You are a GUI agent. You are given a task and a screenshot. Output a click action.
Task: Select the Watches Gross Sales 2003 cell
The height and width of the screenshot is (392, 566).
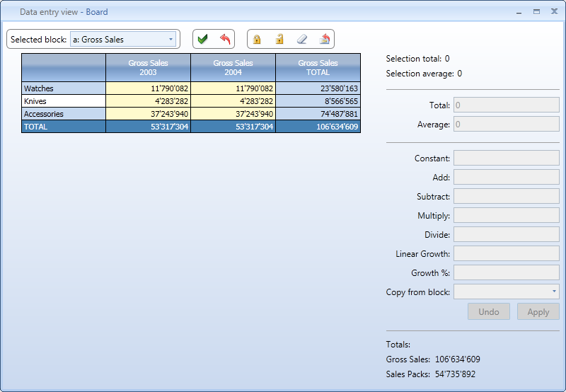(x=148, y=88)
